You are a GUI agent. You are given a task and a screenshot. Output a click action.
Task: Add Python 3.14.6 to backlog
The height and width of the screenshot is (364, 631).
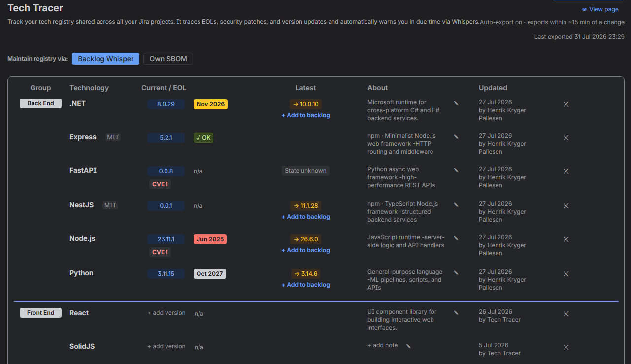coord(305,285)
